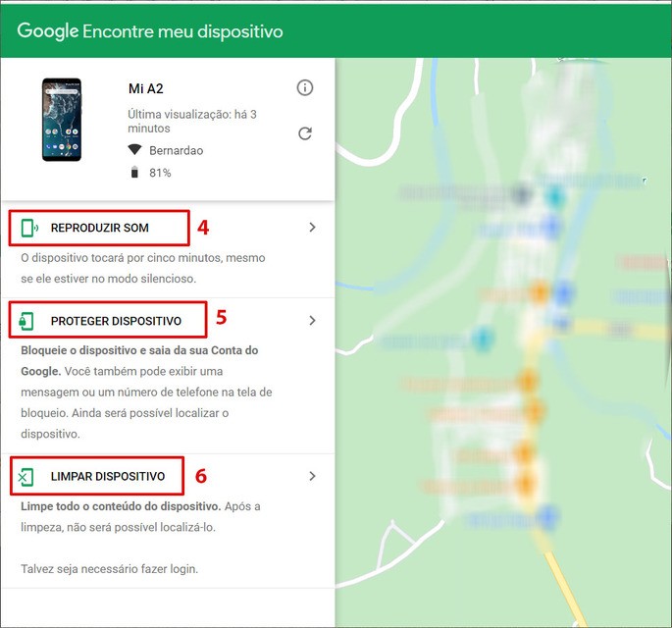Click the Limpar Dispositivo erase icon
The width and height of the screenshot is (672, 628).
pyautogui.click(x=26, y=477)
